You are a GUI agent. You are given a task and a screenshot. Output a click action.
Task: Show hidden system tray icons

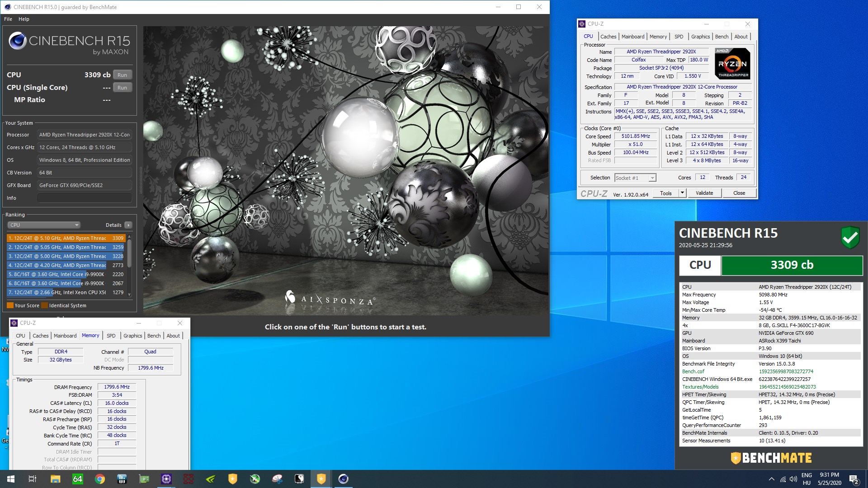click(x=771, y=479)
